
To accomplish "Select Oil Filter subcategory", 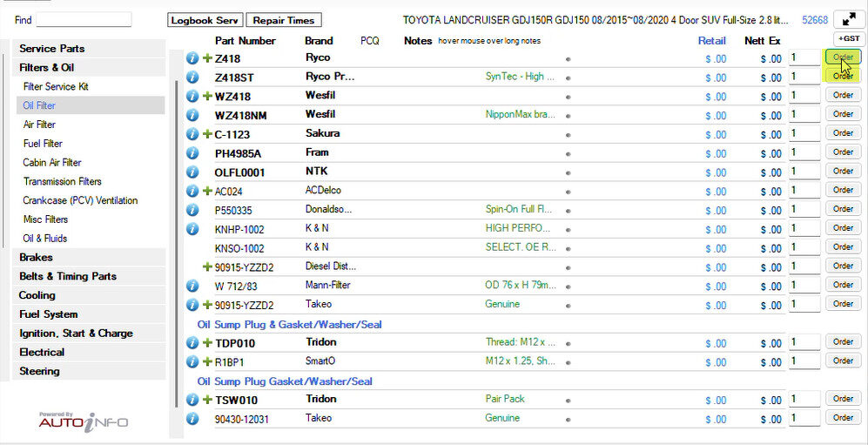I will tap(91, 105).
